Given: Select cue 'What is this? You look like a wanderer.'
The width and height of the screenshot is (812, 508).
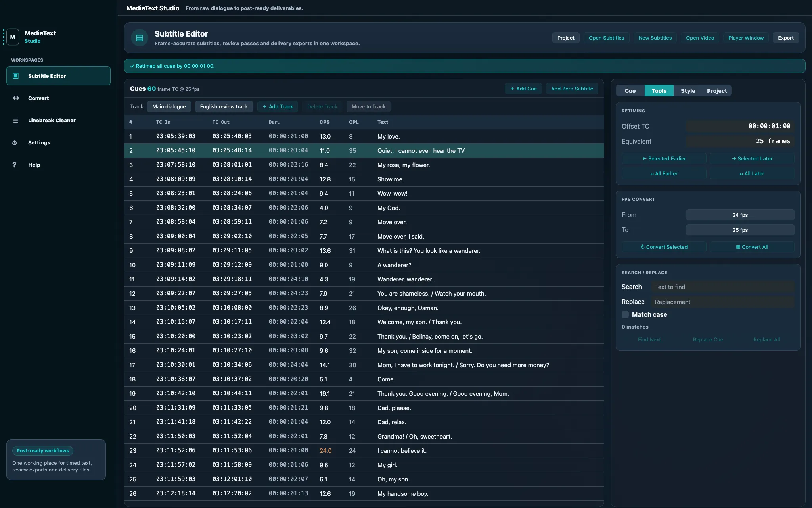Looking at the screenshot, I should (364, 250).
